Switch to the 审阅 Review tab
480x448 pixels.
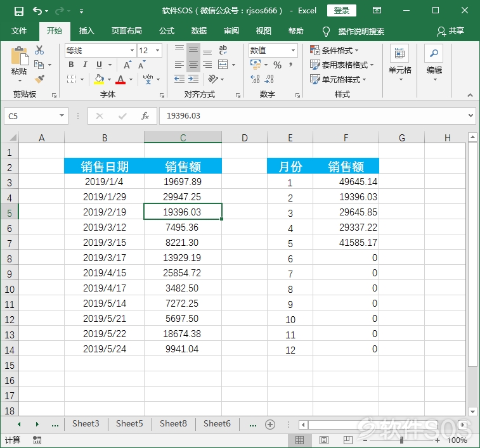click(x=231, y=31)
